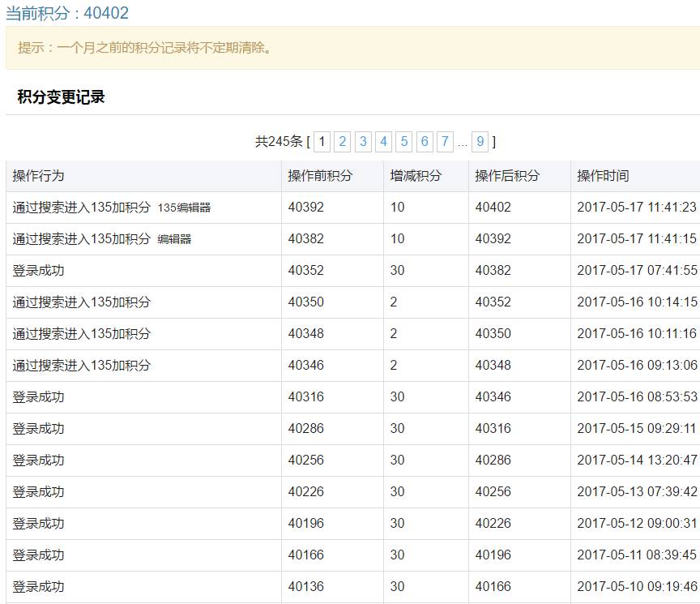
Task: Click the 积分变更记录 section title
Action: click(x=62, y=97)
